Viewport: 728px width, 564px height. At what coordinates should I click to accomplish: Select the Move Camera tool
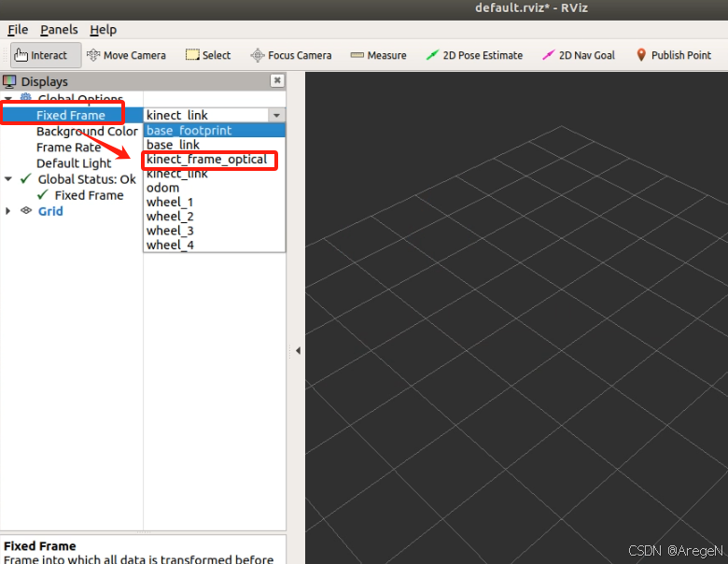(x=126, y=55)
